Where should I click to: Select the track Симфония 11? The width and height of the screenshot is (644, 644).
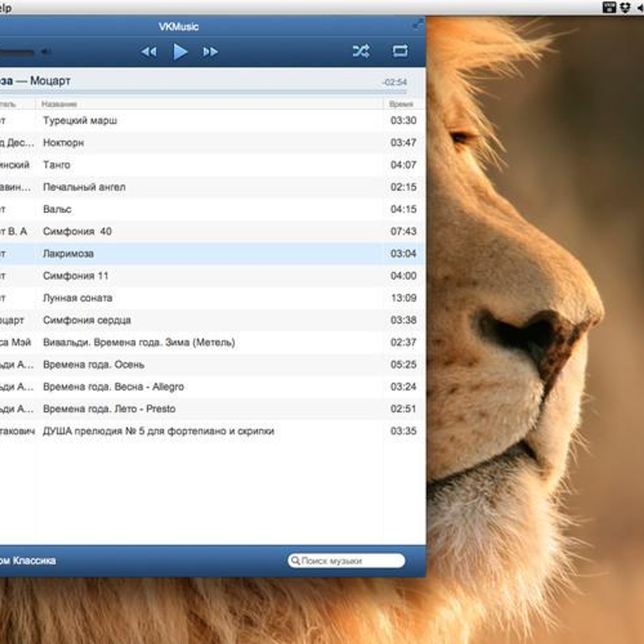pyautogui.click(x=212, y=276)
